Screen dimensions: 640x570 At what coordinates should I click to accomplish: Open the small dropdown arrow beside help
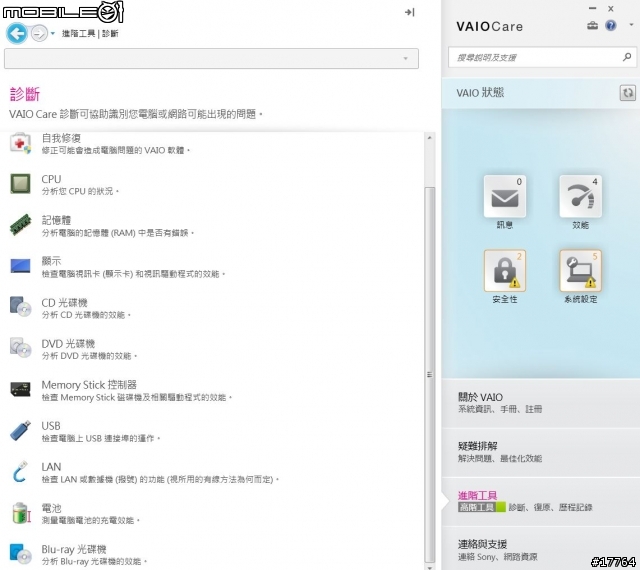631,25
